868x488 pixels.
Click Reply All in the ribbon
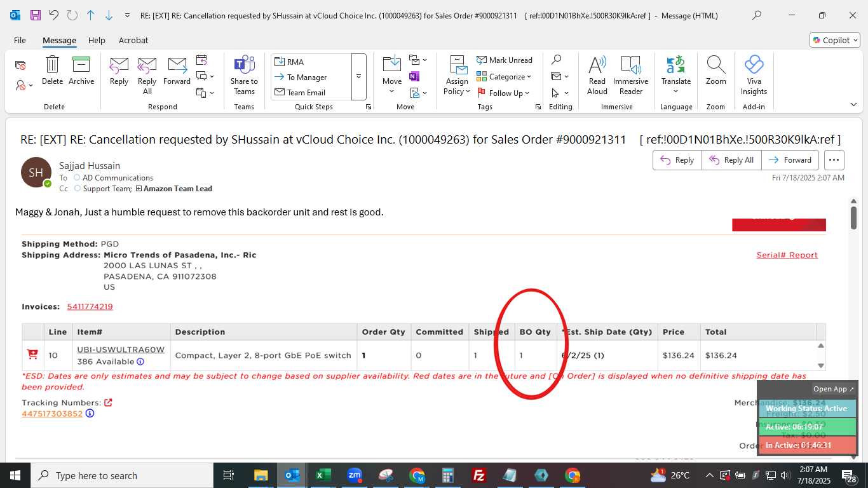pyautogui.click(x=147, y=75)
